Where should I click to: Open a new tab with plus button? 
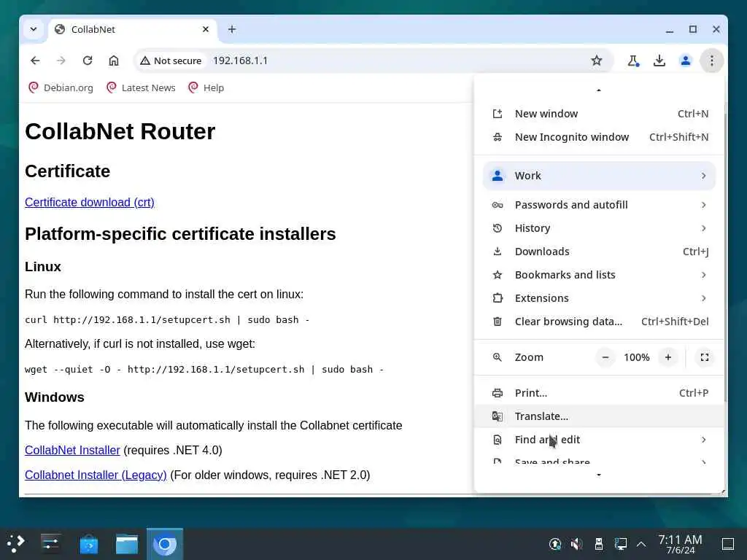[232, 29]
